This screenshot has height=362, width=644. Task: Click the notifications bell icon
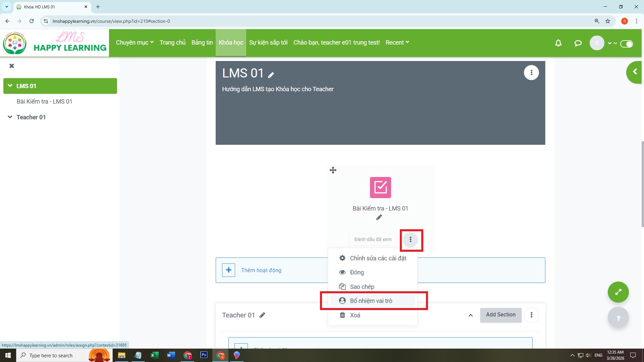coord(558,43)
